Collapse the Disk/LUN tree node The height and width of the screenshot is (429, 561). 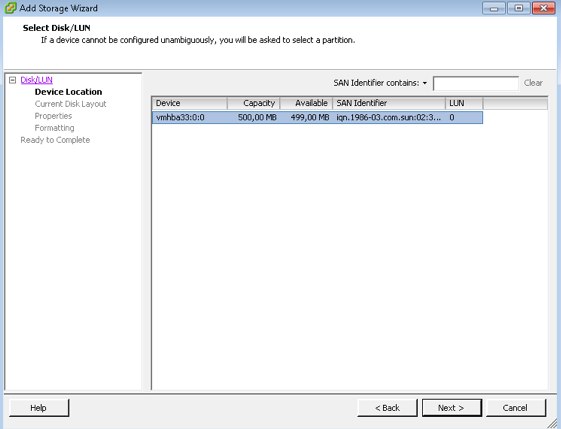coord(13,80)
